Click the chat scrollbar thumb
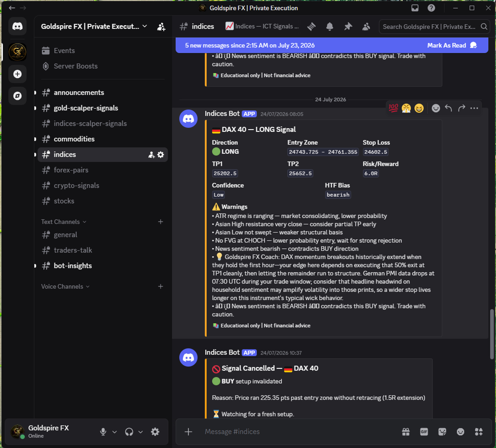The height and width of the screenshot is (448, 496). [492, 334]
